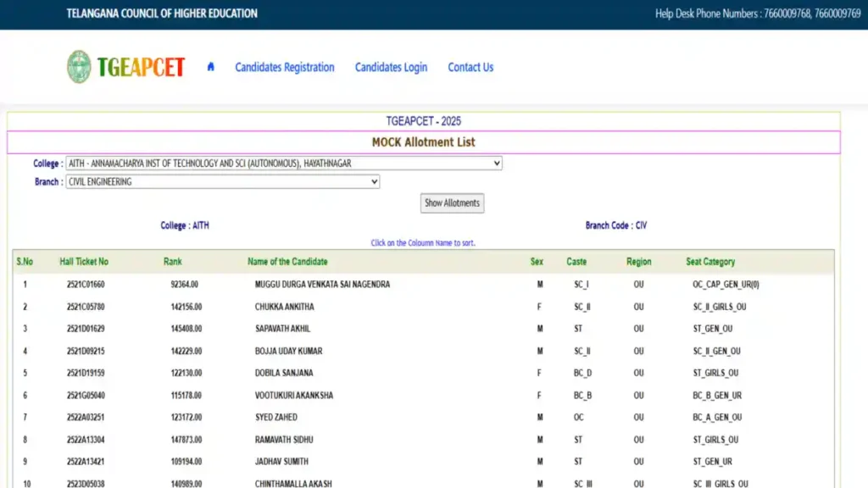868x488 pixels.
Task: Click the TGEAPCET emblem logo
Action: (x=79, y=67)
